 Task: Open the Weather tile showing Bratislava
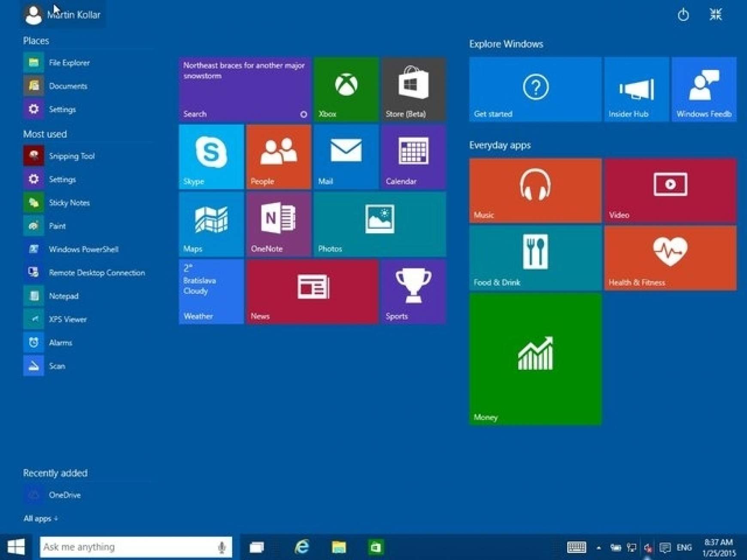[x=211, y=291]
